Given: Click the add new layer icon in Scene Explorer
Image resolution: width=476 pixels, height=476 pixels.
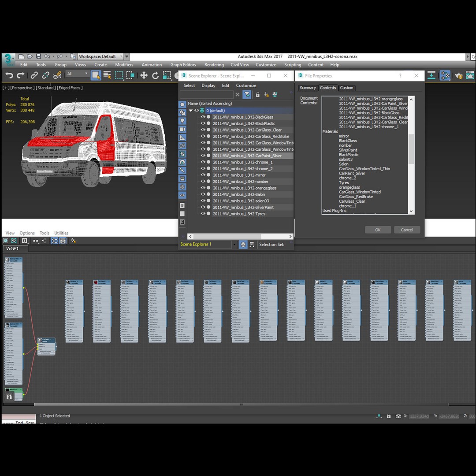Looking at the screenshot, I should coord(266,95).
